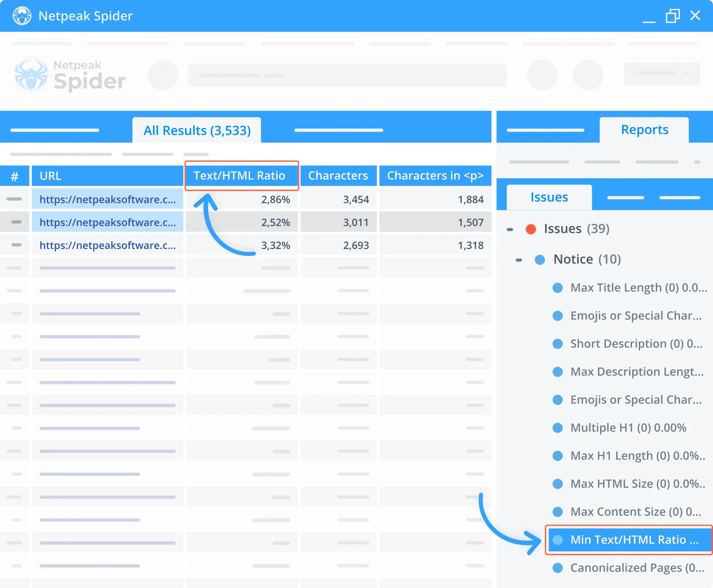The image size is (713, 588).
Task: Click the 1,507 characters in <p> cell
Action: pos(435,222)
